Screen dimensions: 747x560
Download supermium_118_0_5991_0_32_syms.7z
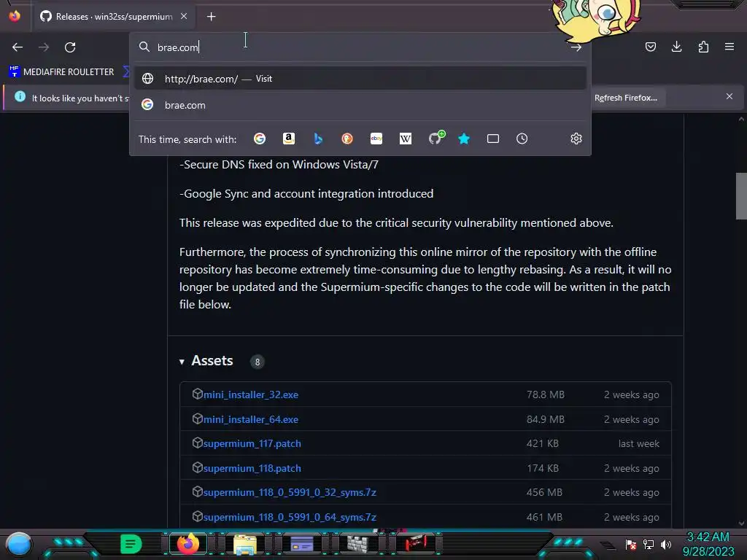[290, 492]
